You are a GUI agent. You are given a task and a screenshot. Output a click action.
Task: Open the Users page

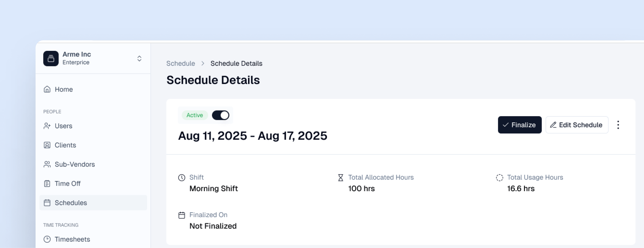(x=63, y=126)
